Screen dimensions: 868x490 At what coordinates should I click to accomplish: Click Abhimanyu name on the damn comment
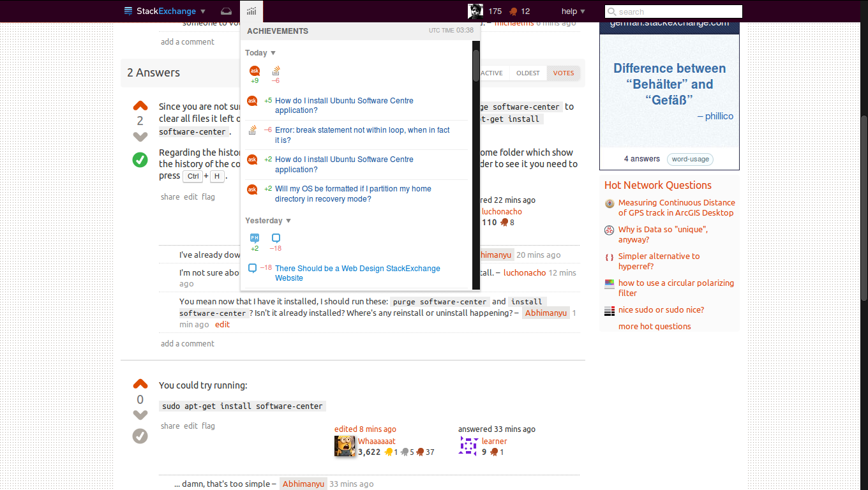point(303,484)
